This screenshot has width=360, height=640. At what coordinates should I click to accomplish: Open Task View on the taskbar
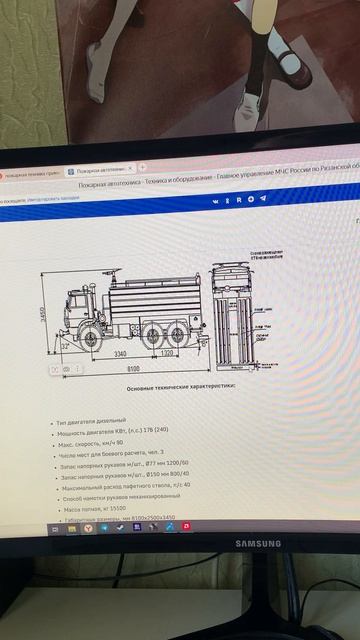click(56, 529)
